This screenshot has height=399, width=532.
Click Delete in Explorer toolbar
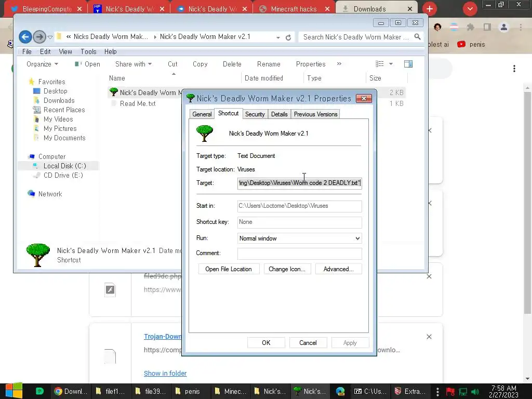click(232, 64)
